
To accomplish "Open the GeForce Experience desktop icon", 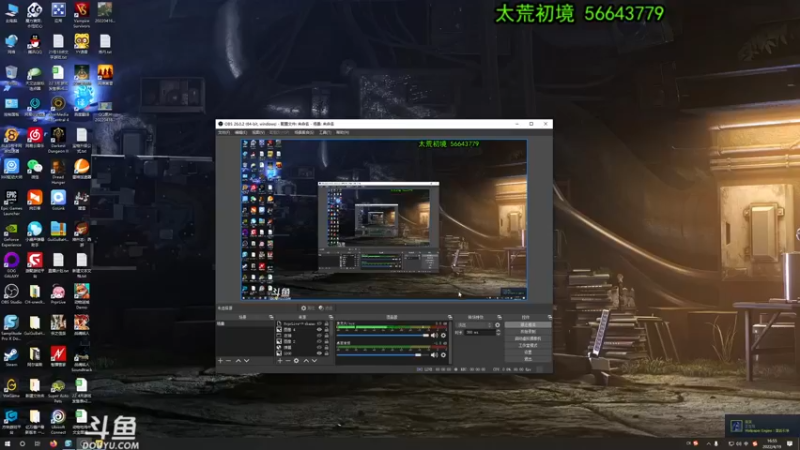I will 11,234.
